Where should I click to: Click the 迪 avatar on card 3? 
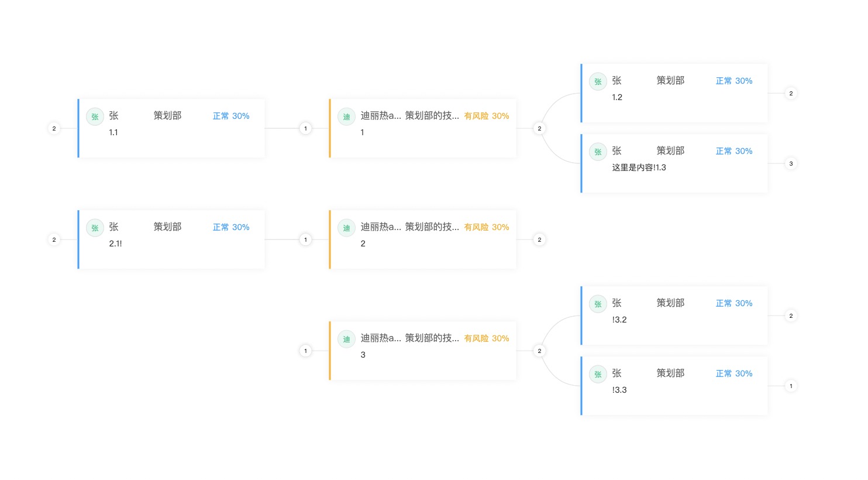(346, 339)
